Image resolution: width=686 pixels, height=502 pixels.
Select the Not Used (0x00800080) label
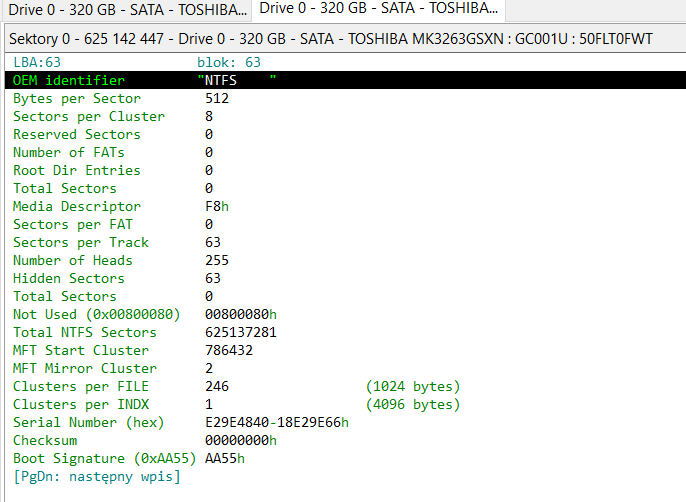[97, 314]
